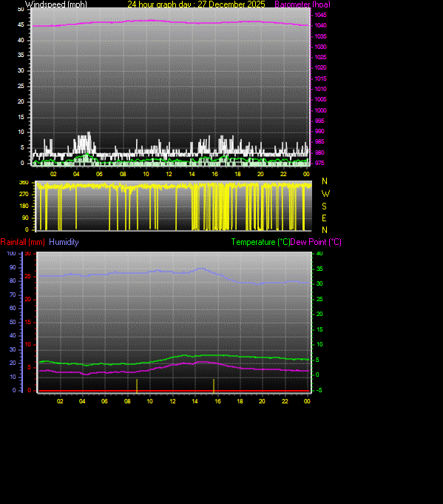Viewport: 443px width, 504px height.
Task: Click the 975 barometer axis value
Action: tap(319, 163)
